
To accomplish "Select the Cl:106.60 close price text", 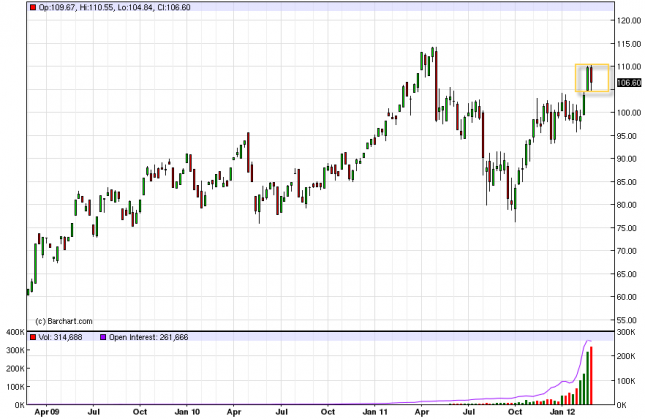I will coord(174,7).
